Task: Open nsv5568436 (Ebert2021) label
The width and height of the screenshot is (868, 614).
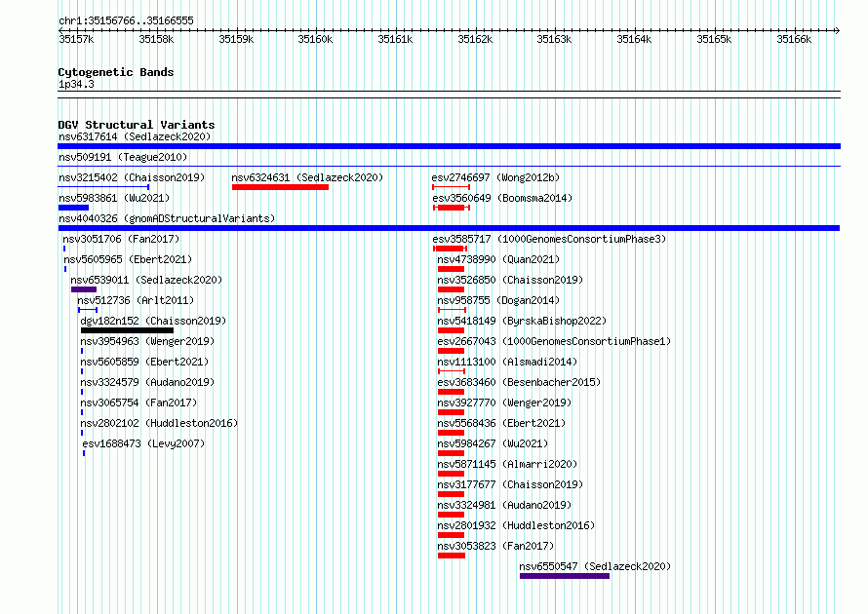Action: 501,423
